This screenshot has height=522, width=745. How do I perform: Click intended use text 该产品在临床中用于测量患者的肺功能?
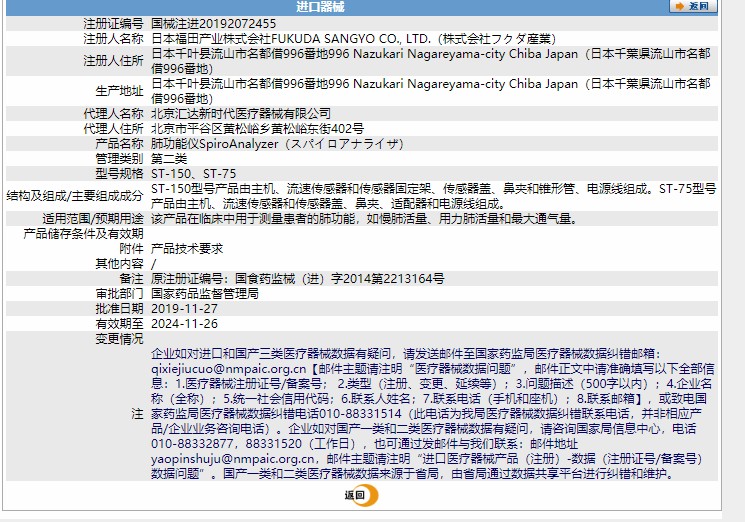[x=364, y=218]
